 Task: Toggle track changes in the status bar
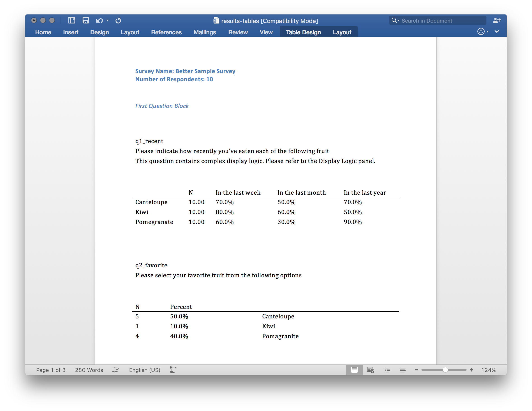(x=173, y=370)
